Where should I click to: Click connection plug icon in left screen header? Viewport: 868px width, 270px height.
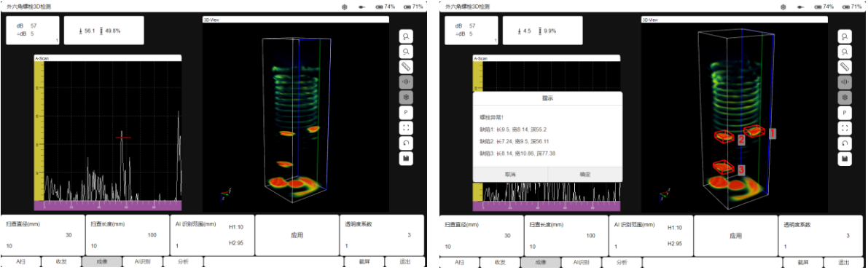pyautogui.click(x=361, y=7)
